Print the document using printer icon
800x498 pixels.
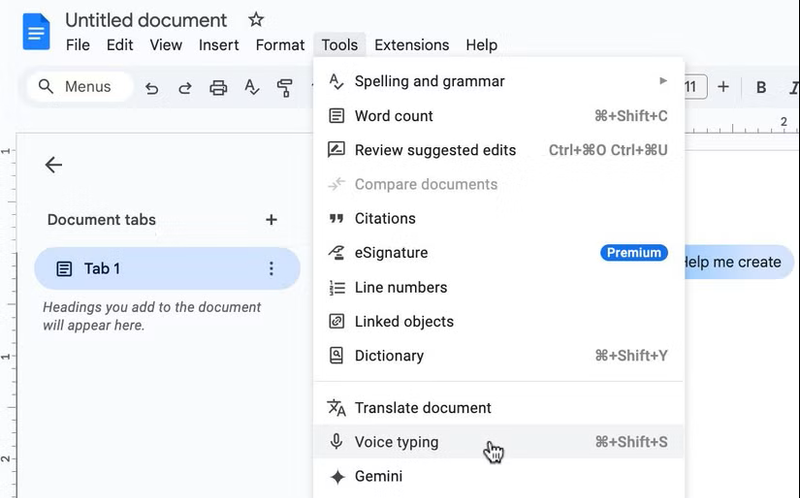[x=218, y=88]
